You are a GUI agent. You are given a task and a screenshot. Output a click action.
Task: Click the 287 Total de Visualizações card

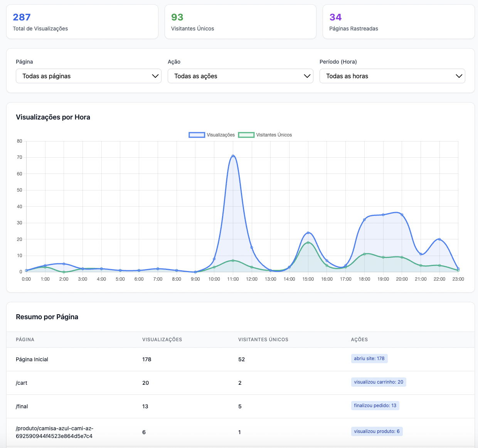click(82, 22)
